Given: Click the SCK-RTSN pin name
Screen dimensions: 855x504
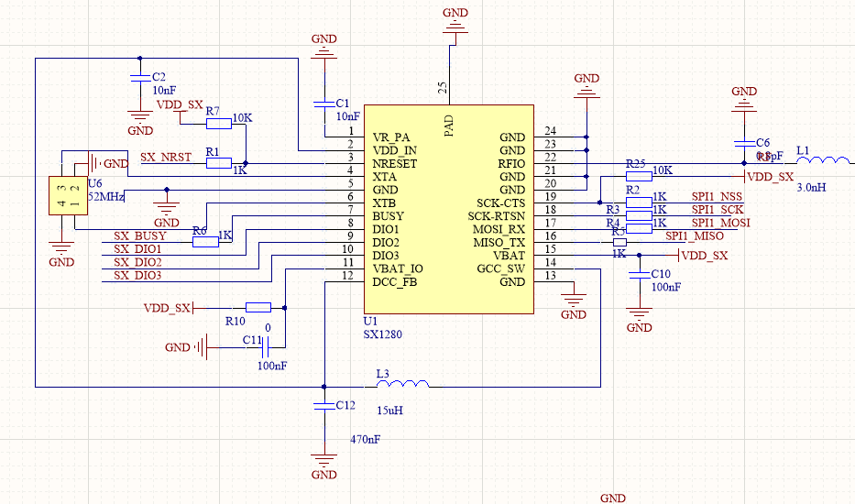Looking at the screenshot, I should (497, 216).
